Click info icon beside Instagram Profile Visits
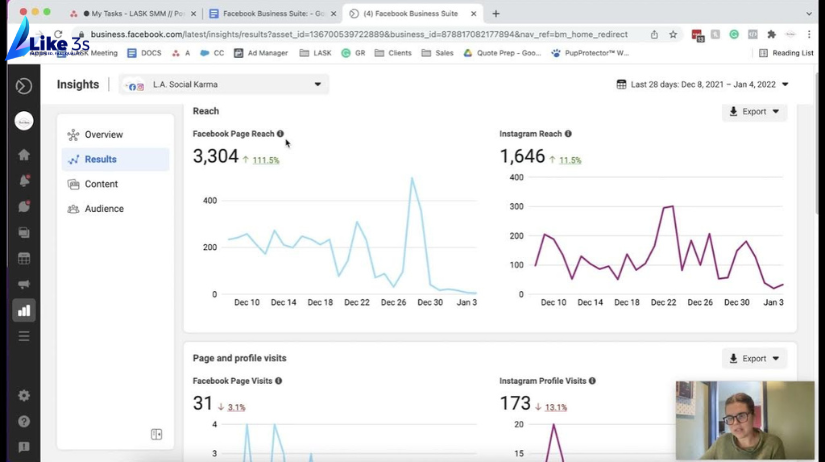Screen dimensions: 825x462 [x=592, y=380]
